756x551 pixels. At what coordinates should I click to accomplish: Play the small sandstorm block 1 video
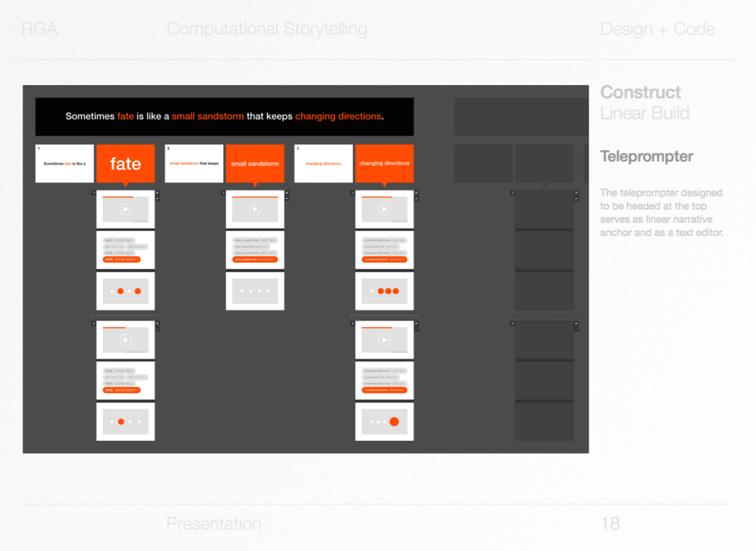coord(255,209)
